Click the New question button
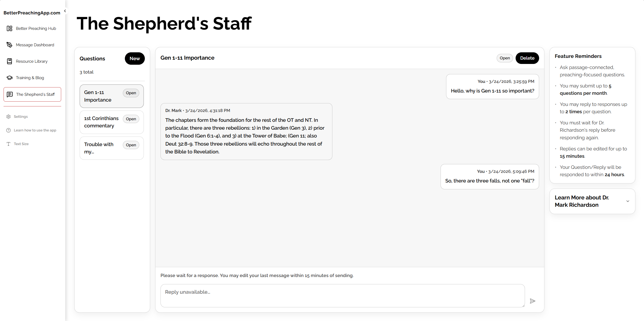This screenshot has height=321, width=644. 135,58
